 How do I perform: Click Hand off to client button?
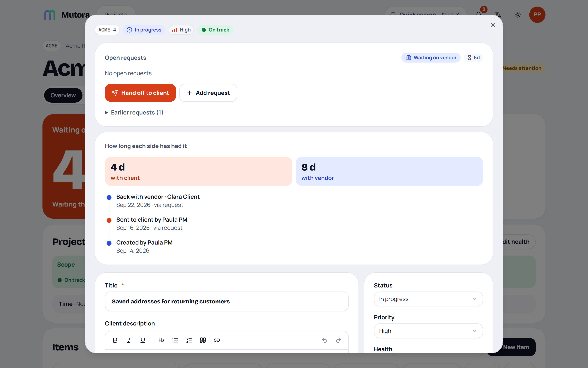[140, 93]
